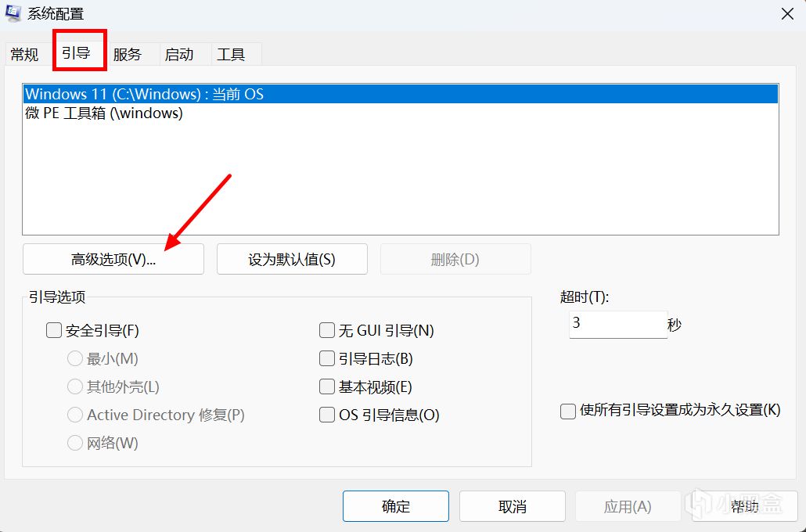Switch to the 常规 tab
806x532 pixels.
[x=25, y=55]
